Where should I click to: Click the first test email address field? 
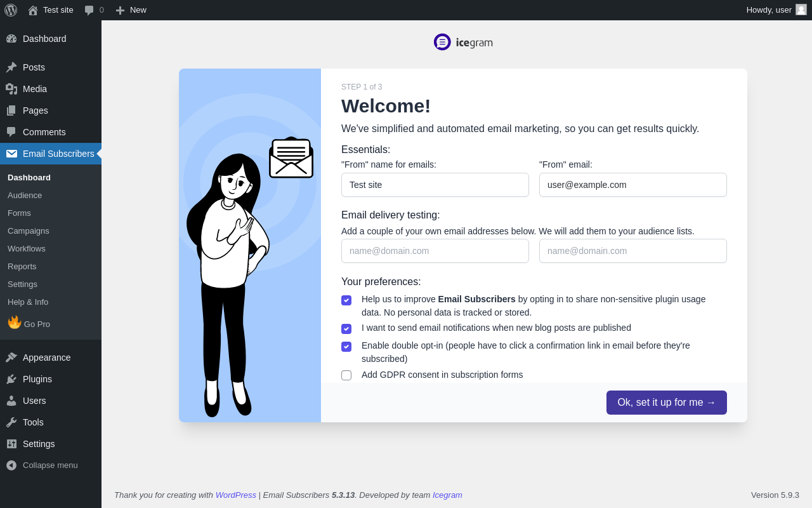point(435,251)
